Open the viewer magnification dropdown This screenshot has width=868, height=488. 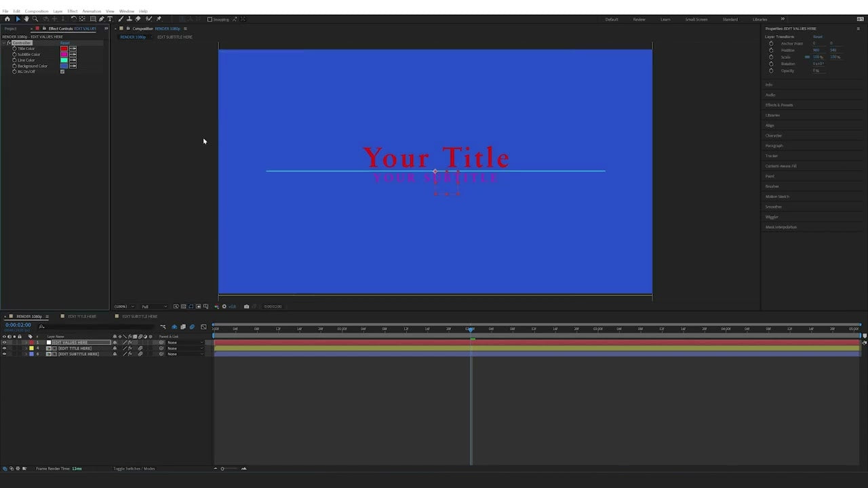point(124,306)
